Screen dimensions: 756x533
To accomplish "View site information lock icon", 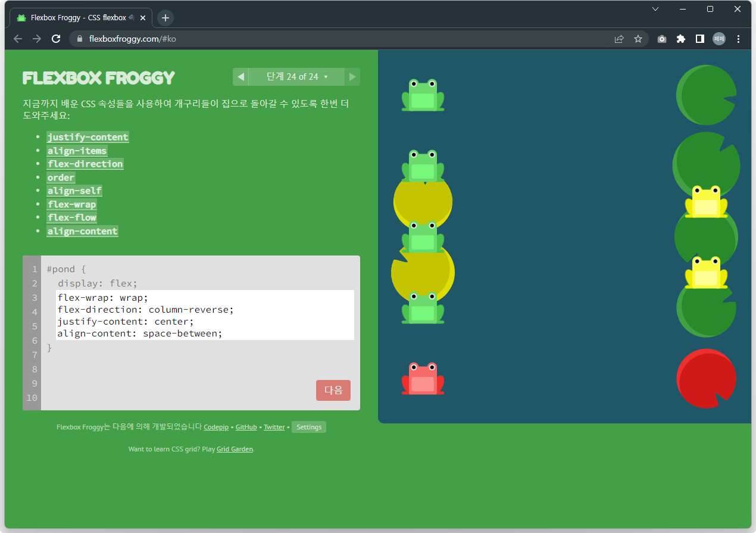I will pos(79,39).
